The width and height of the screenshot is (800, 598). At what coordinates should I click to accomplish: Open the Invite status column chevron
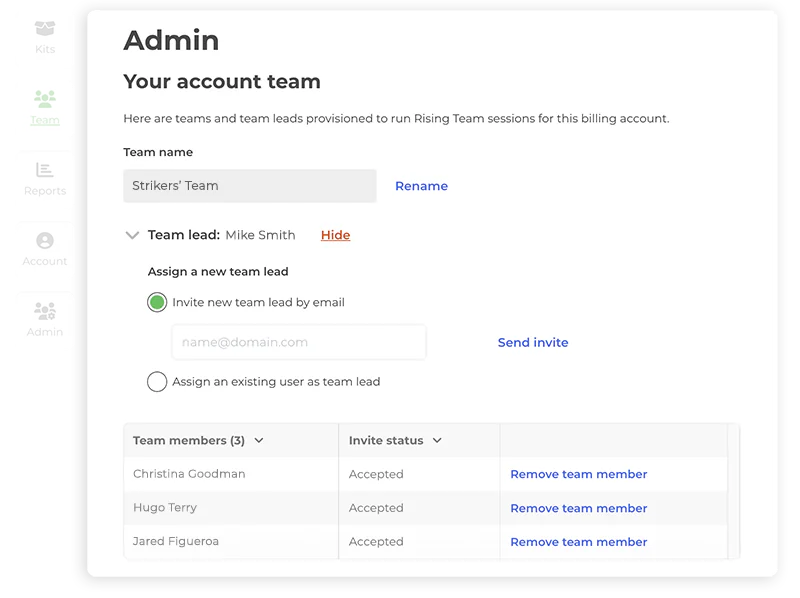(x=437, y=440)
